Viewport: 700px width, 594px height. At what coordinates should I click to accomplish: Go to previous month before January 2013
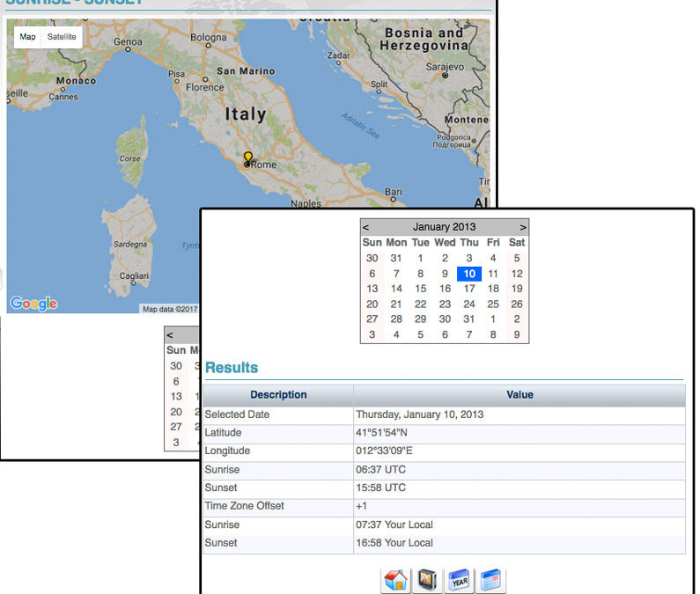tap(365, 227)
